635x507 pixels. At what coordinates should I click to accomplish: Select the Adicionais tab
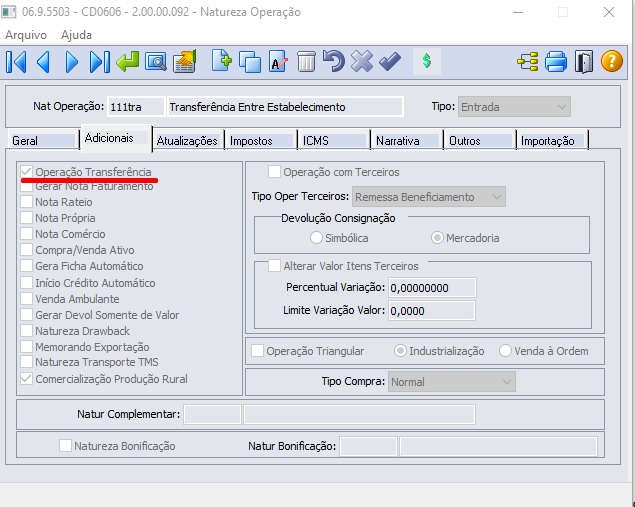pos(116,138)
